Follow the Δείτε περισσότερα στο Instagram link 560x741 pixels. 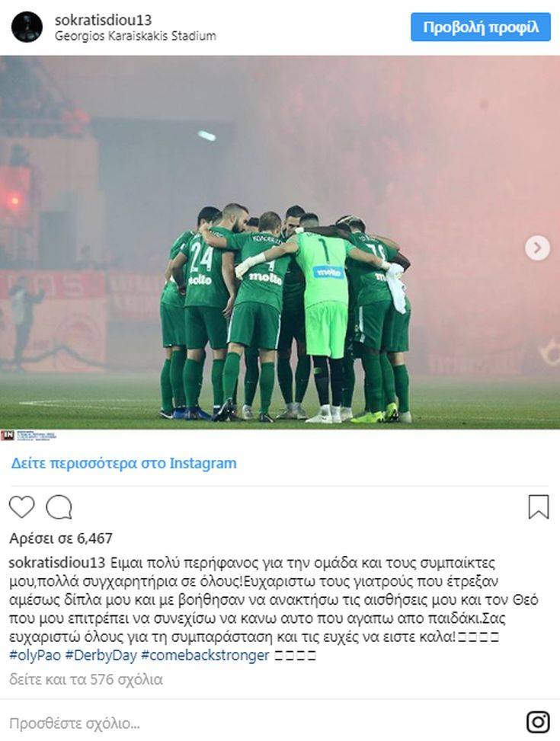click(x=124, y=463)
